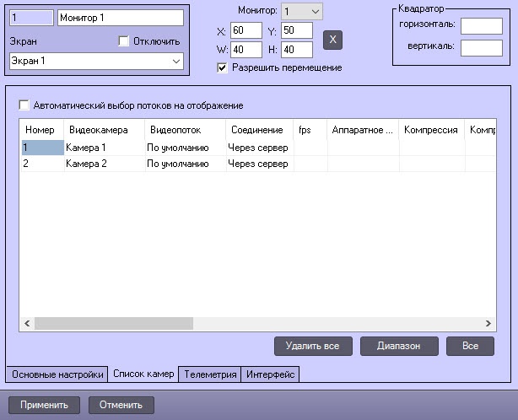
Task: Click the right arrow of horizontal scrollbar
Action: point(488,323)
